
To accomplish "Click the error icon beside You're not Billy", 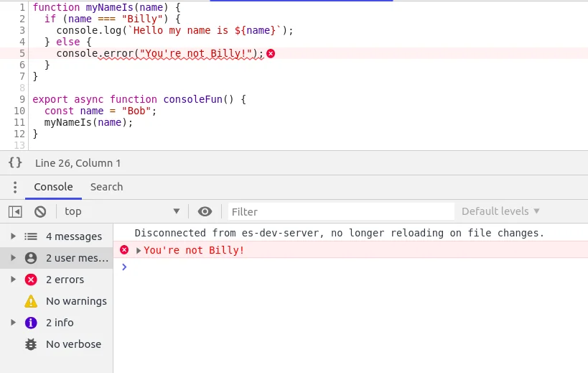I will [124, 250].
